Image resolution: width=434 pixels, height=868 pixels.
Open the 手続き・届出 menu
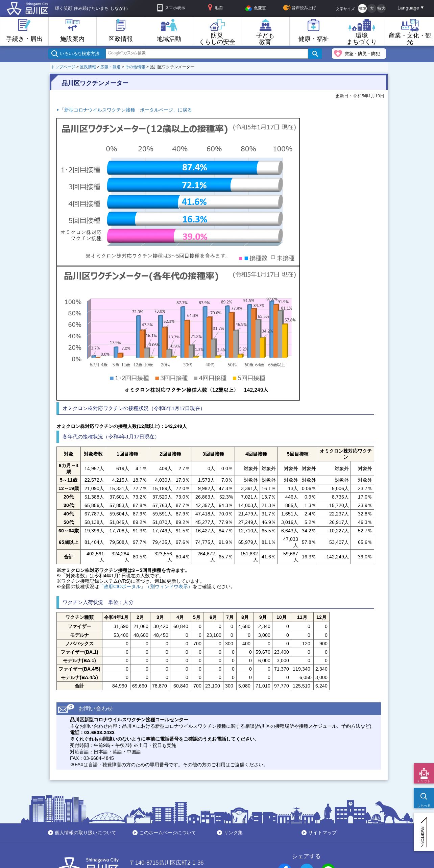24,31
